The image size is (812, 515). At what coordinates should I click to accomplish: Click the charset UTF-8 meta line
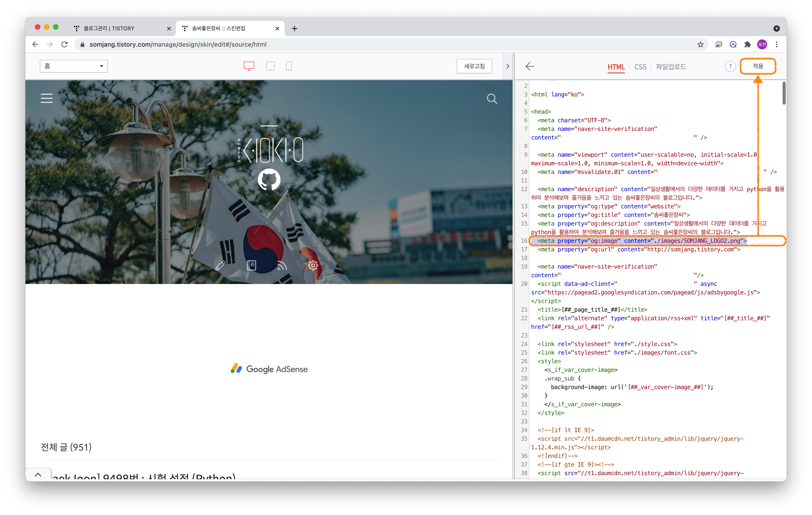pyautogui.click(x=574, y=120)
